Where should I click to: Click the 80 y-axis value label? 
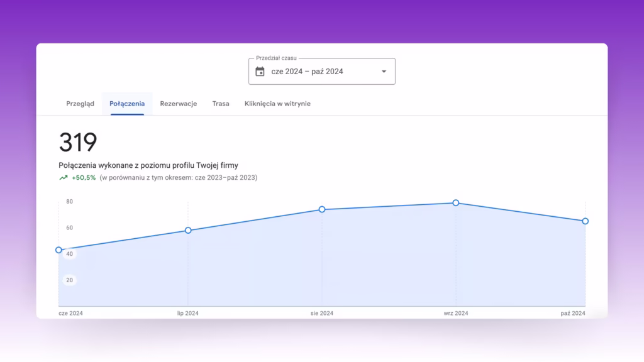coord(69,202)
